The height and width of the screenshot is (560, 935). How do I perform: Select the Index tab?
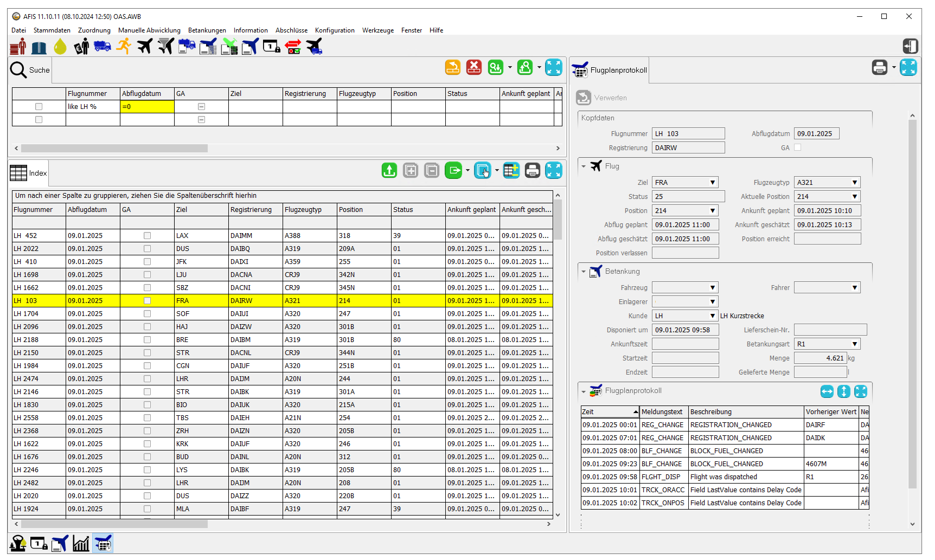tap(29, 173)
